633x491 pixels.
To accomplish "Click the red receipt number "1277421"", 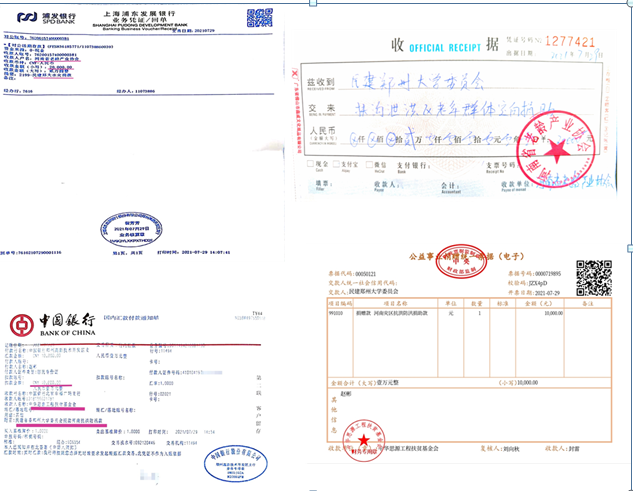I will click(x=570, y=42).
